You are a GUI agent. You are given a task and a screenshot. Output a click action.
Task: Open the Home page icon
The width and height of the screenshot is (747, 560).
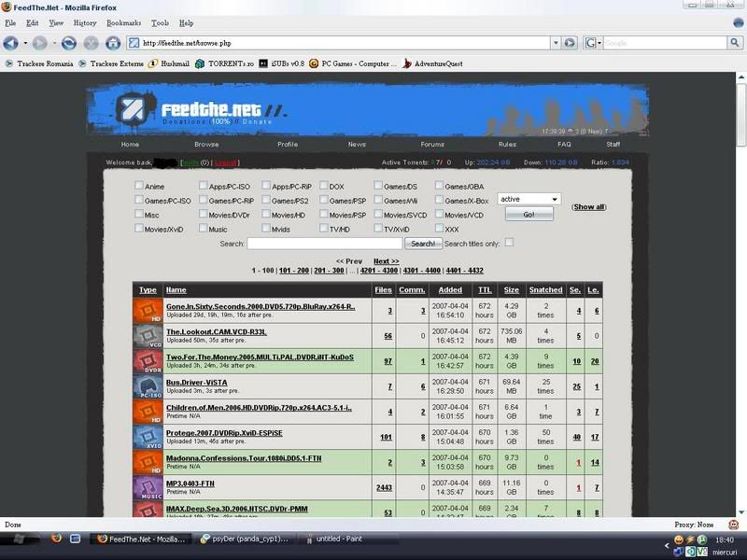113,43
